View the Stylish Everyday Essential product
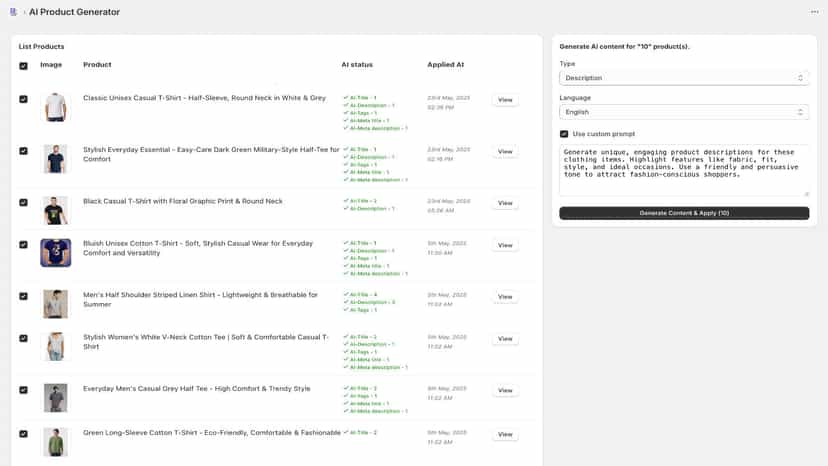 [x=505, y=152]
